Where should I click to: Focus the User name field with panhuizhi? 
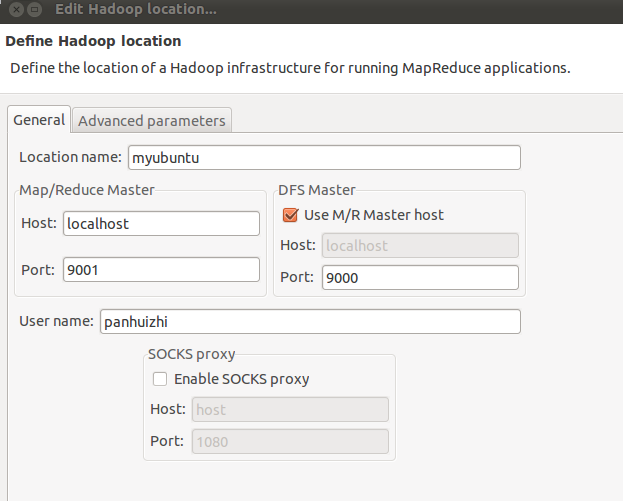point(310,321)
